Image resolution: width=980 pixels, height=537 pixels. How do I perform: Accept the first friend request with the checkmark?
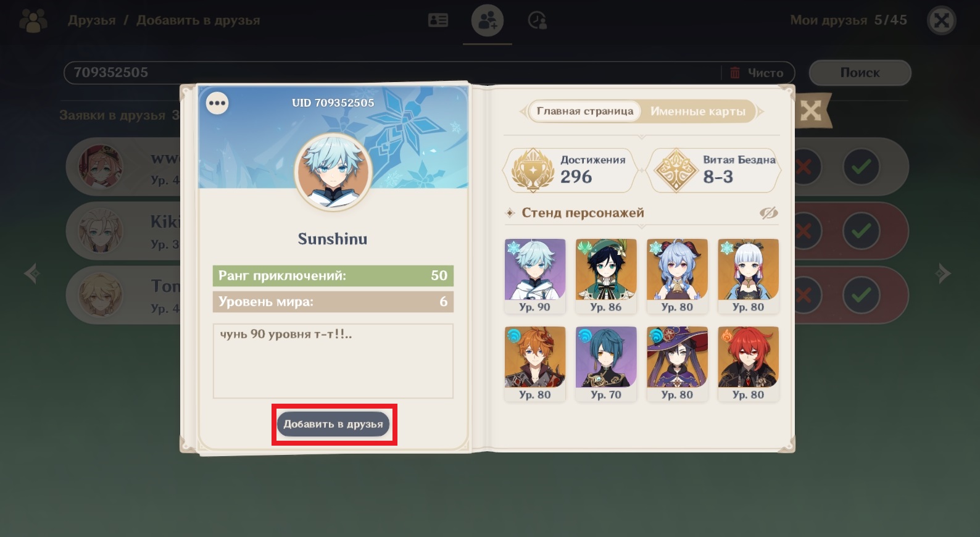point(861,167)
